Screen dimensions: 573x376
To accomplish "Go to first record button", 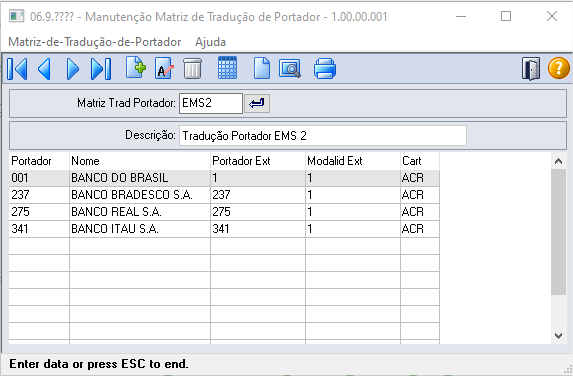I will 17,68.
